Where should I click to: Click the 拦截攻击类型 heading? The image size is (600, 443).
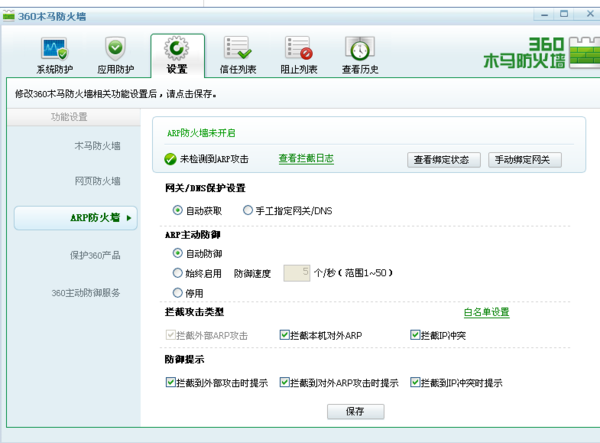point(194,312)
